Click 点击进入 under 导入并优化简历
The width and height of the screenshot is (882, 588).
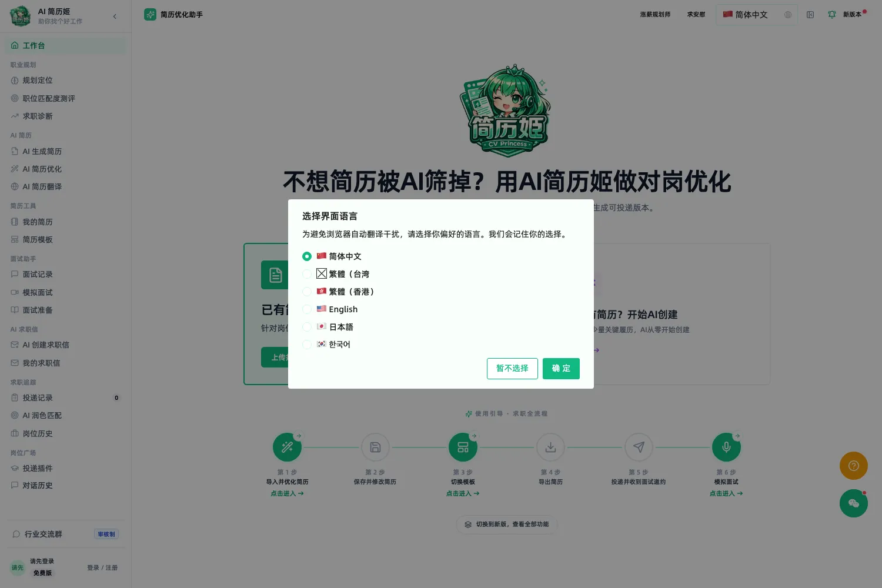tap(287, 493)
